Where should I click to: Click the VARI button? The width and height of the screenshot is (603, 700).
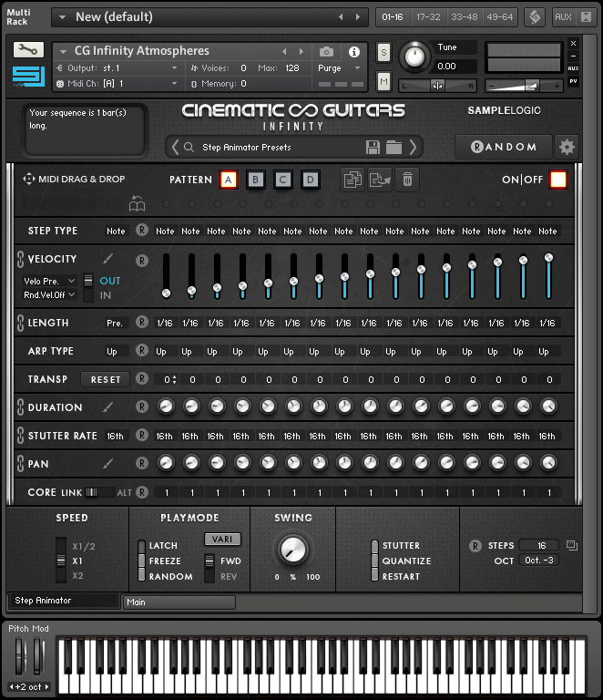point(222,539)
